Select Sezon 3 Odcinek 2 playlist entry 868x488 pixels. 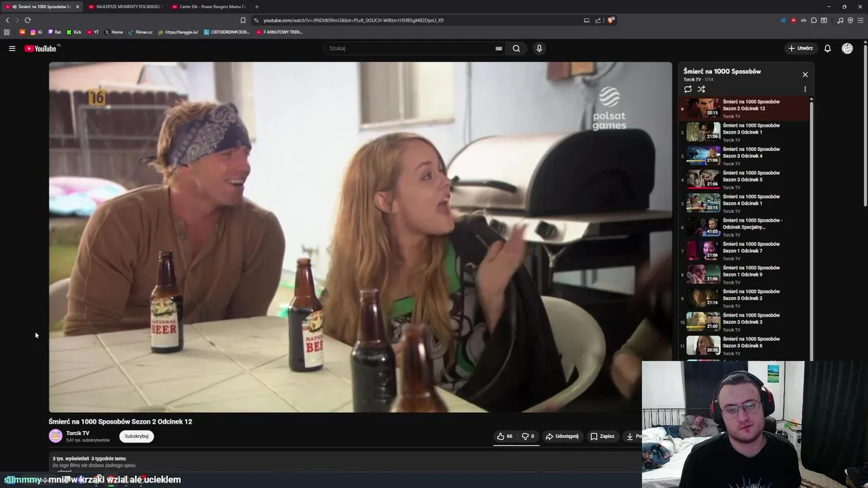pyautogui.click(x=744, y=298)
